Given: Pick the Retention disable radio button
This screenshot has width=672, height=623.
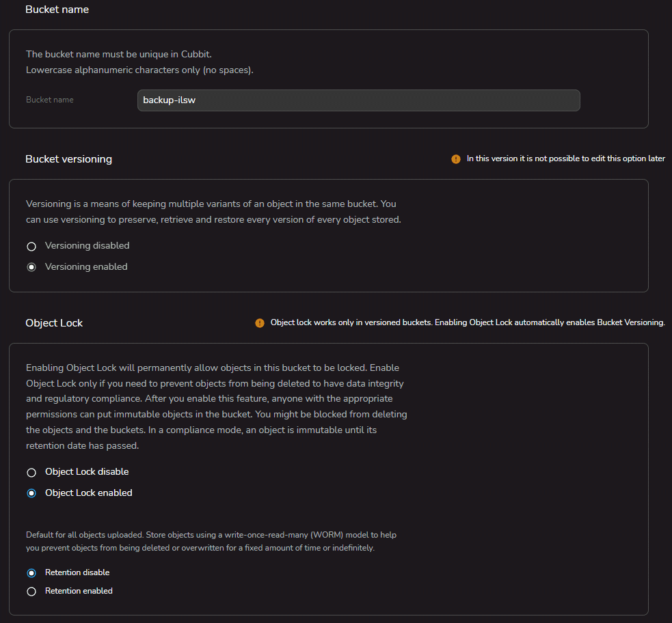Looking at the screenshot, I should pyautogui.click(x=31, y=573).
